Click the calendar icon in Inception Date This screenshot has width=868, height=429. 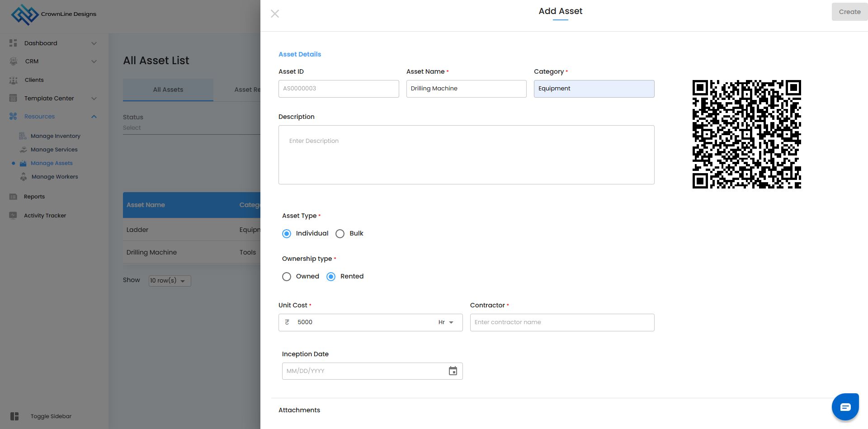tap(453, 371)
